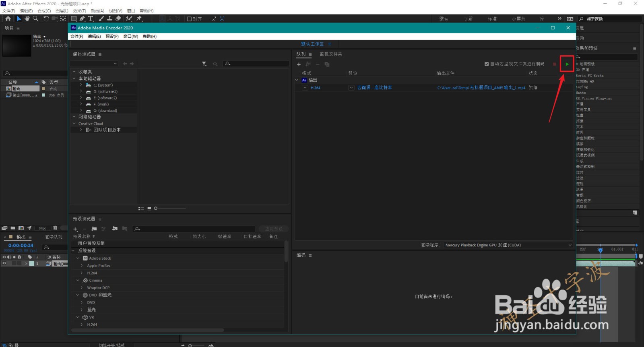This screenshot has height=347, width=644.
Task: Select the Hand tool in After Effects
Action: (x=27, y=19)
